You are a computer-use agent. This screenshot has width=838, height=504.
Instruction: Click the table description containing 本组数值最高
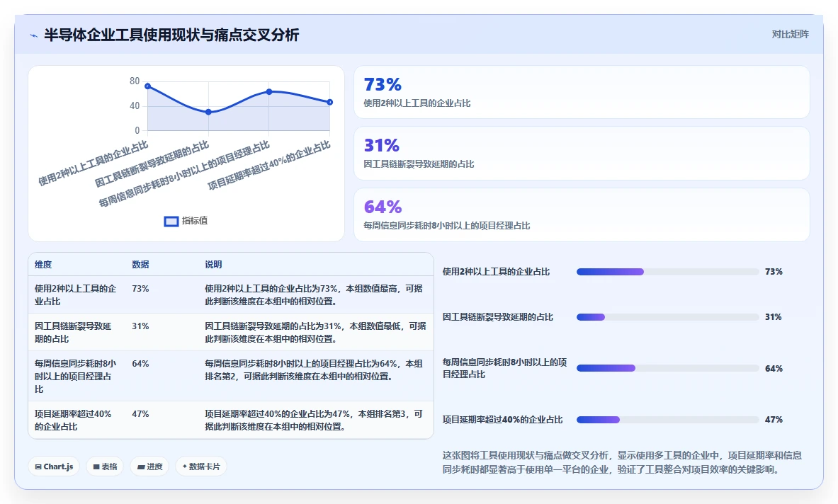pyautogui.click(x=314, y=294)
